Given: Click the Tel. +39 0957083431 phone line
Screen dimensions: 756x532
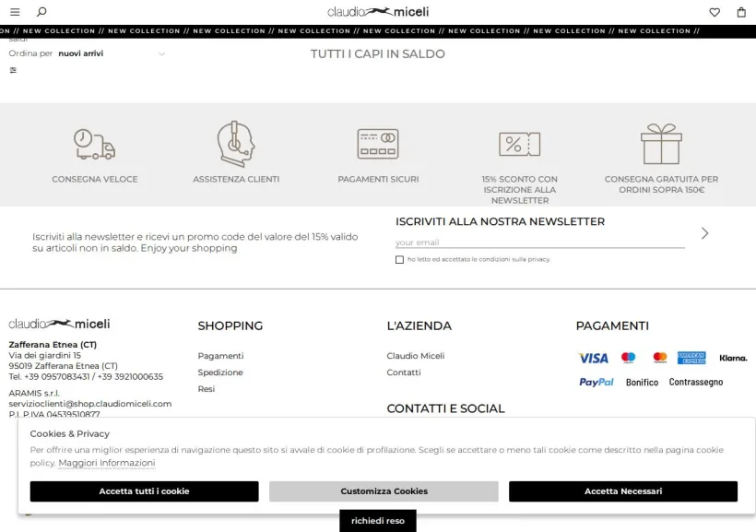Looking at the screenshot, I should (86, 377).
